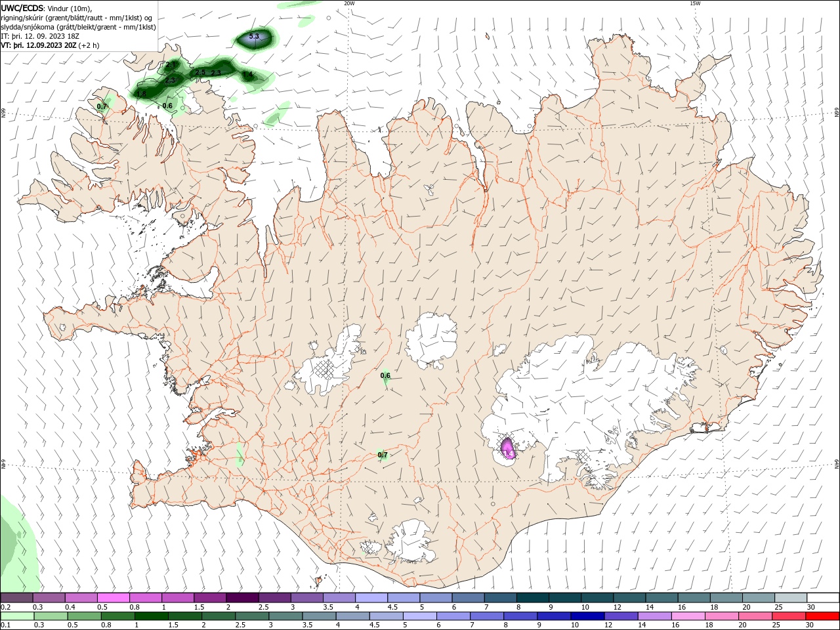Pick lower legend darkest green swatch at 1

pyautogui.click(x=151, y=616)
